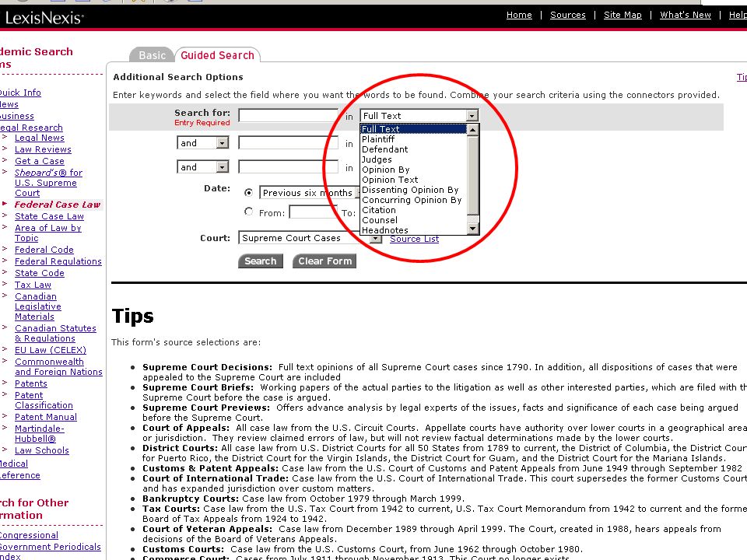Open Government Periodicals Index link
The image size is (747, 560).
(50, 551)
